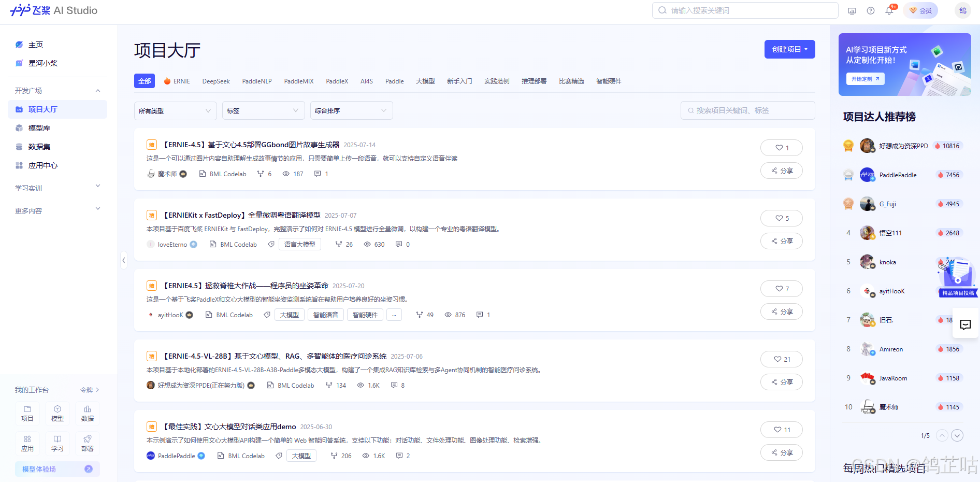Click the arrow icon on 模型体验场

89,469
